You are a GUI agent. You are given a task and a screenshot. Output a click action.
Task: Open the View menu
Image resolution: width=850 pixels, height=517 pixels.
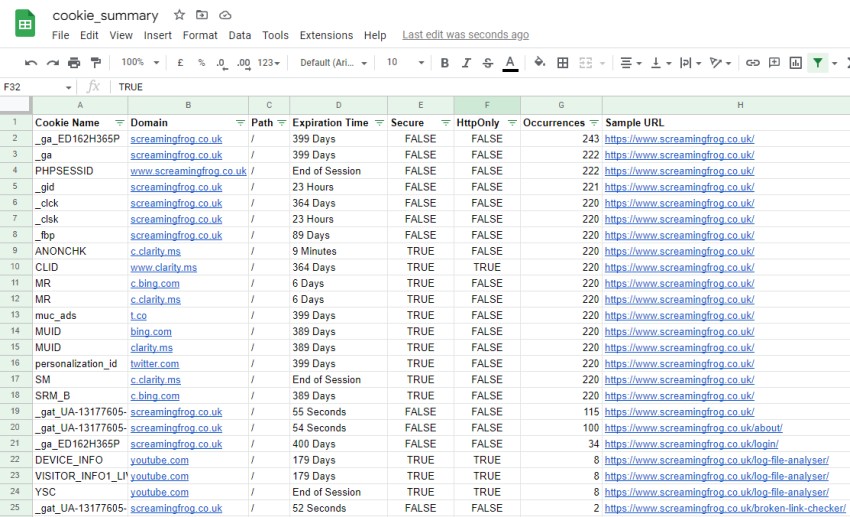[x=121, y=35]
